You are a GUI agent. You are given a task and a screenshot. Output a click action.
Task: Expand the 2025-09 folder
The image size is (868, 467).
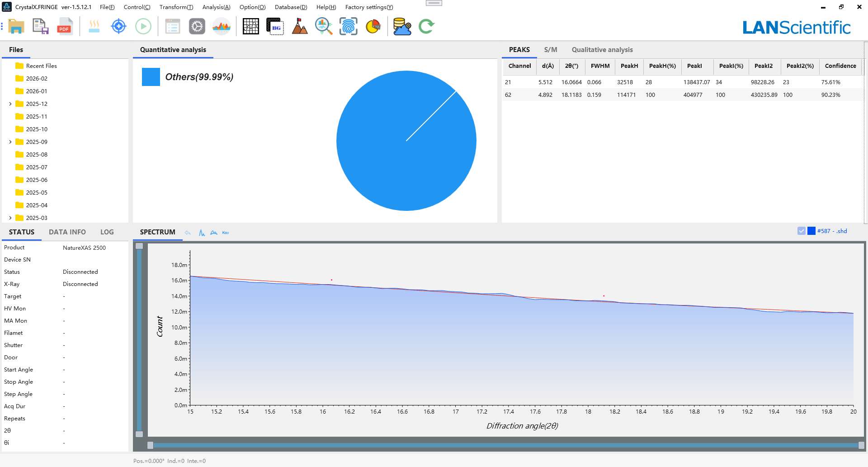[10, 142]
